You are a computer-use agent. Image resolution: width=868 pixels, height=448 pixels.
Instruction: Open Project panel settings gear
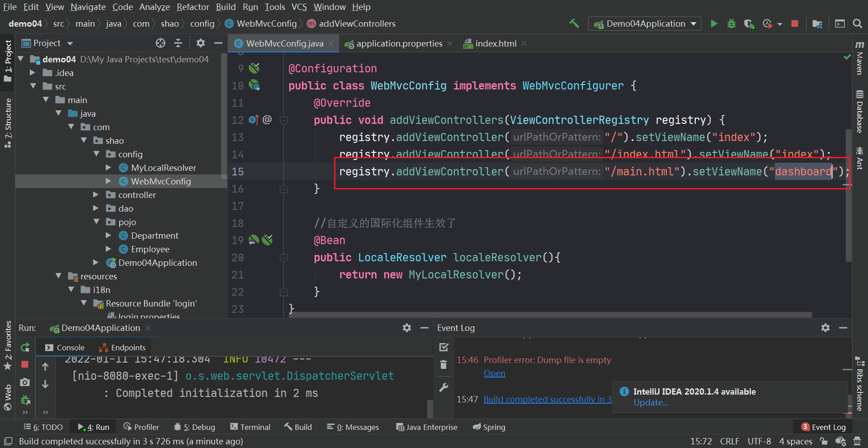[201, 43]
